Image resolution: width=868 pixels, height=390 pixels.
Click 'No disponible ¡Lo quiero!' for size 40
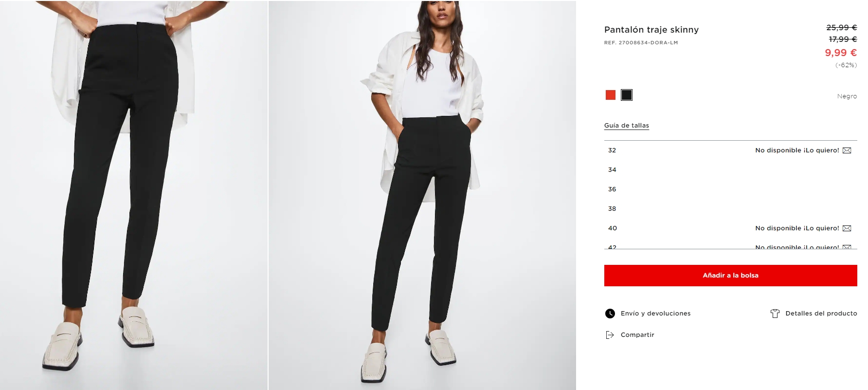point(797,228)
